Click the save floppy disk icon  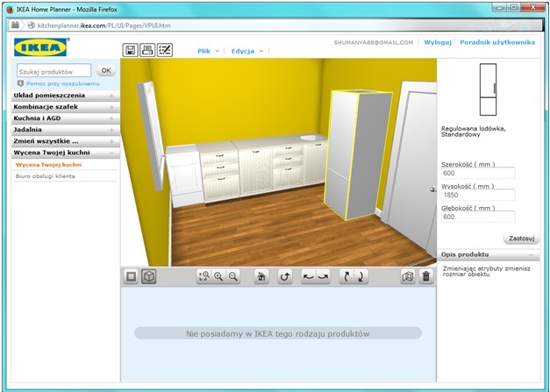click(130, 50)
